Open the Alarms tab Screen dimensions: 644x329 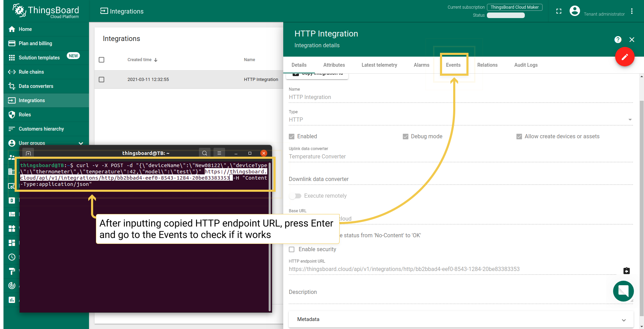422,65
